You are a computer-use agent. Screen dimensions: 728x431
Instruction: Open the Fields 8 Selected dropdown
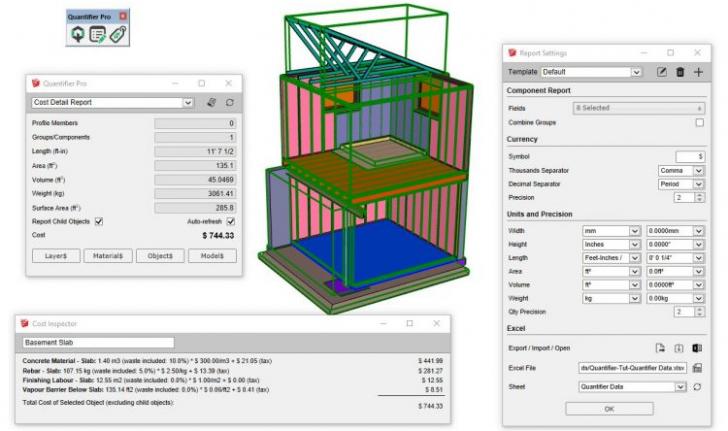point(639,108)
